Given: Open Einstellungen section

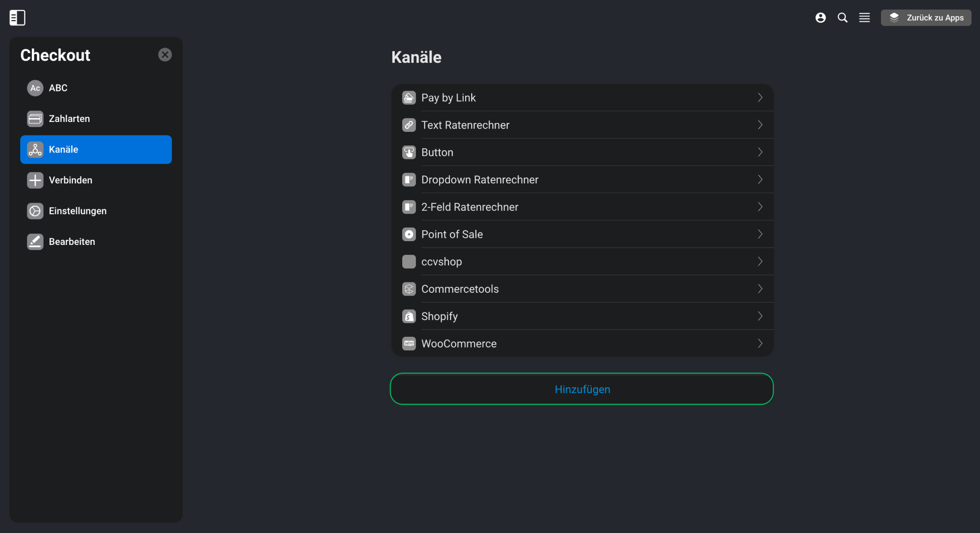Looking at the screenshot, I should [96, 211].
